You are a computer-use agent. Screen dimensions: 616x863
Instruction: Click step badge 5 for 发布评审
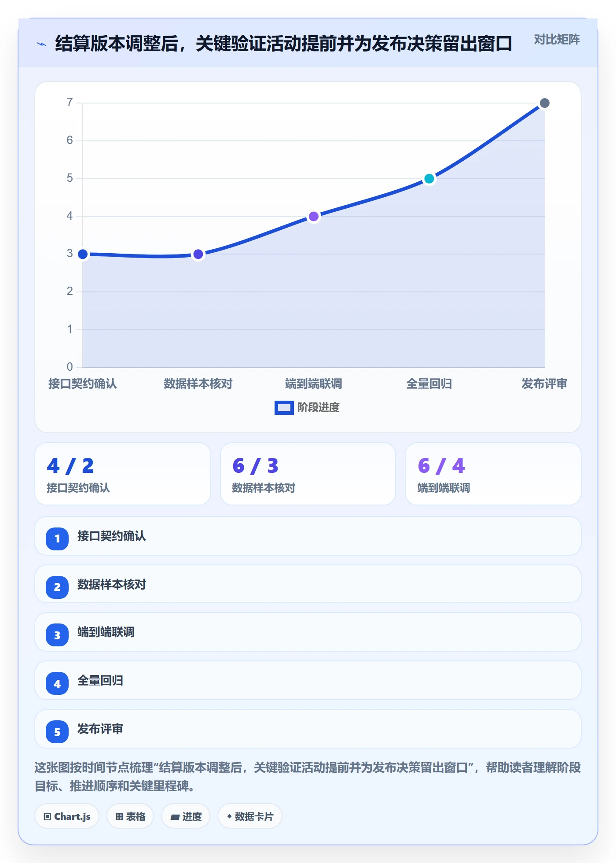pyautogui.click(x=57, y=732)
